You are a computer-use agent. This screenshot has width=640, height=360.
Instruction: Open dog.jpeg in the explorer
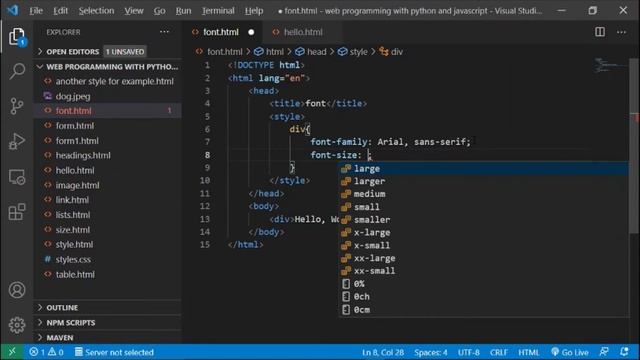point(108,96)
